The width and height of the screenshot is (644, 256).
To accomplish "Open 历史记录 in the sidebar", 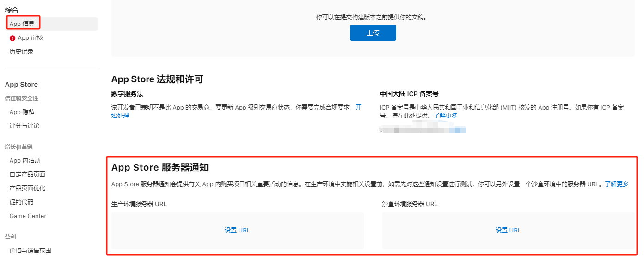I will pos(22,52).
